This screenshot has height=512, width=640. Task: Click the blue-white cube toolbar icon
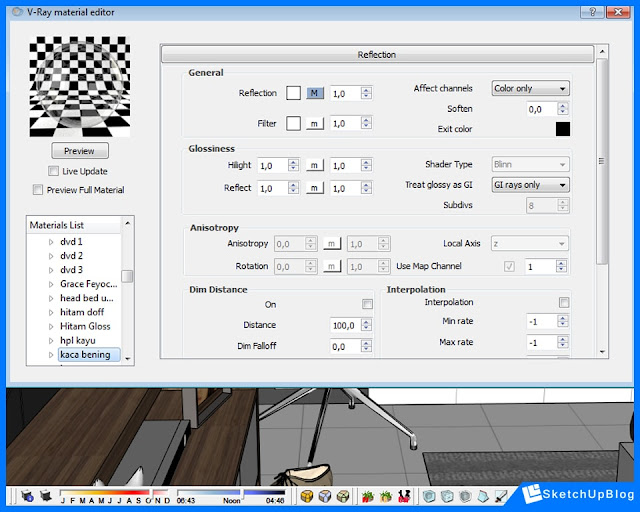(325, 496)
